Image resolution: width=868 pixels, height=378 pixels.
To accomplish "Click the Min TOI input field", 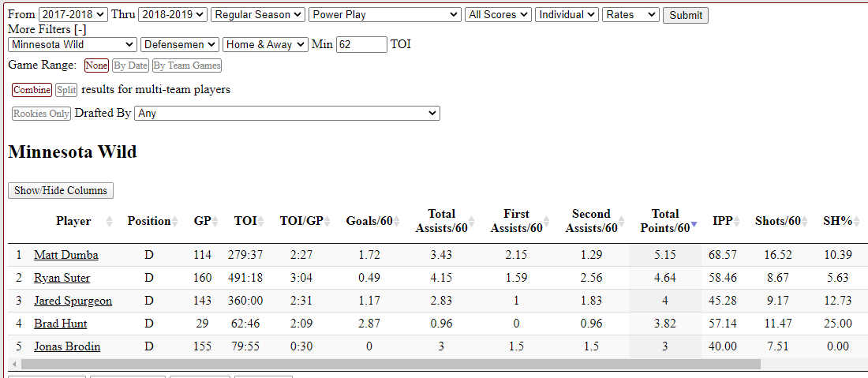I will click(x=361, y=44).
